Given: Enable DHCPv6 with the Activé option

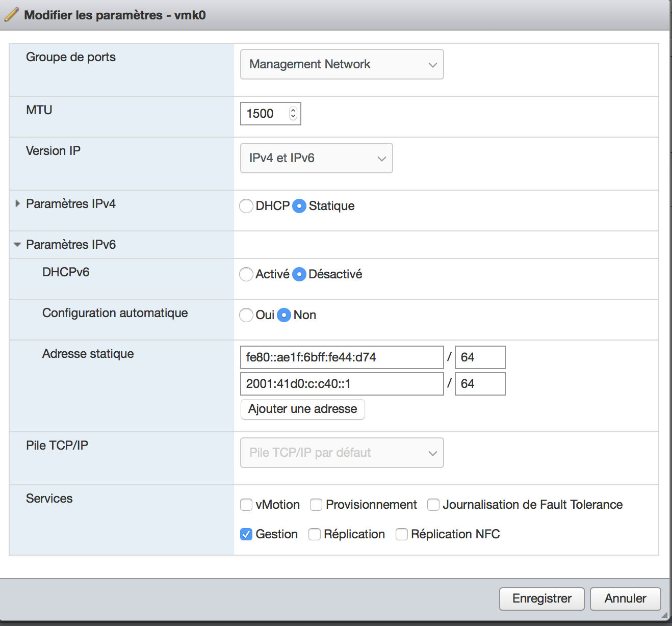Looking at the screenshot, I should (x=246, y=274).
